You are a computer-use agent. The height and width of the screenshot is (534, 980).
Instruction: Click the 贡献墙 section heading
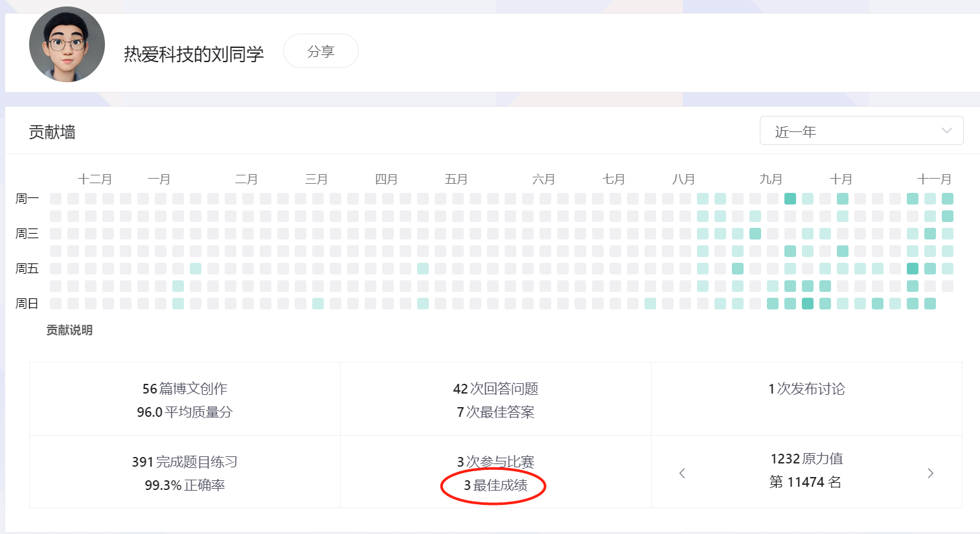[x=52, y=132]
